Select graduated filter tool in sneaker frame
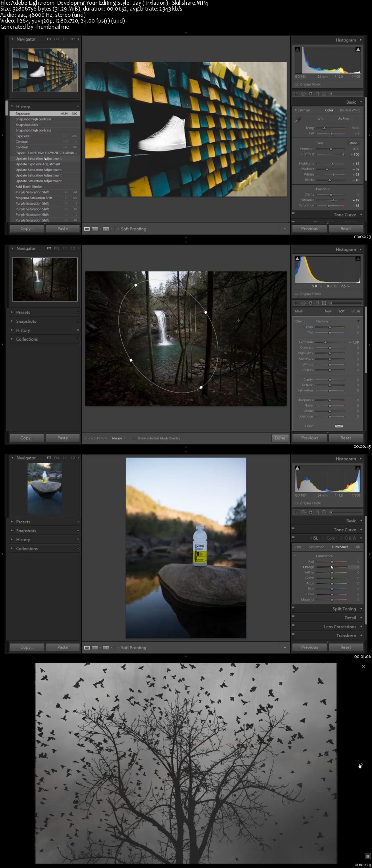Screen dimensions: 372x868 (x=317, y=94)
